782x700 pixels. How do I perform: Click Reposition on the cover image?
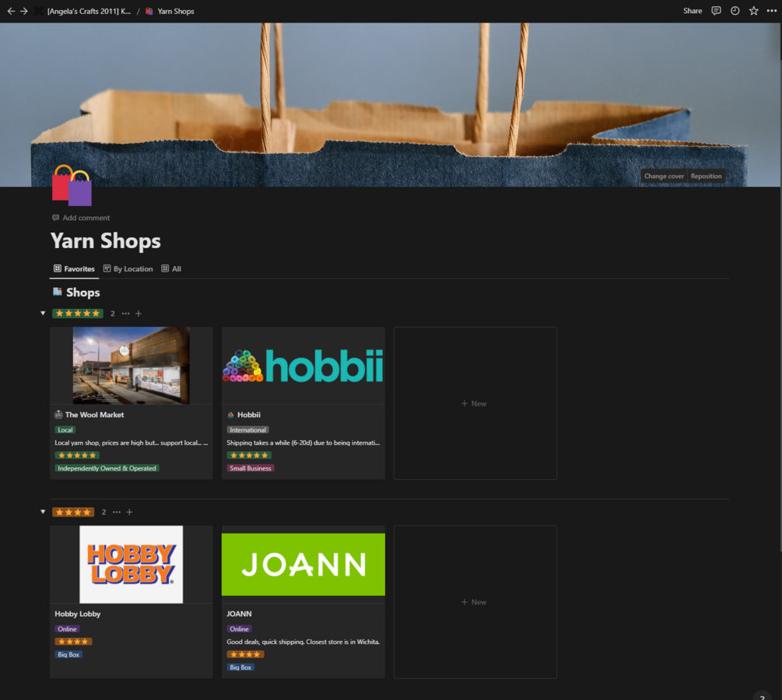(707, 176)
